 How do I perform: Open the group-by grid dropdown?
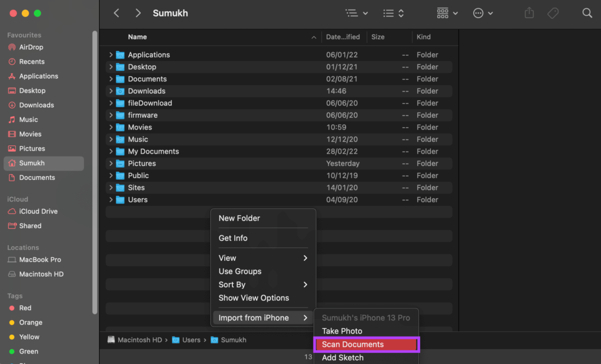pyautogui.click(x=447, y=13)
